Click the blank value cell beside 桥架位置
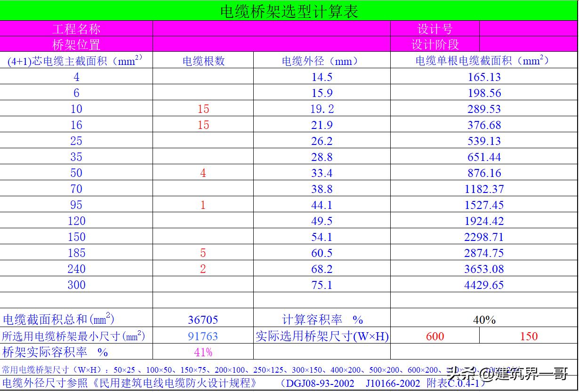The width and height of the screenshot is (579, 392). tap(272, 44)
